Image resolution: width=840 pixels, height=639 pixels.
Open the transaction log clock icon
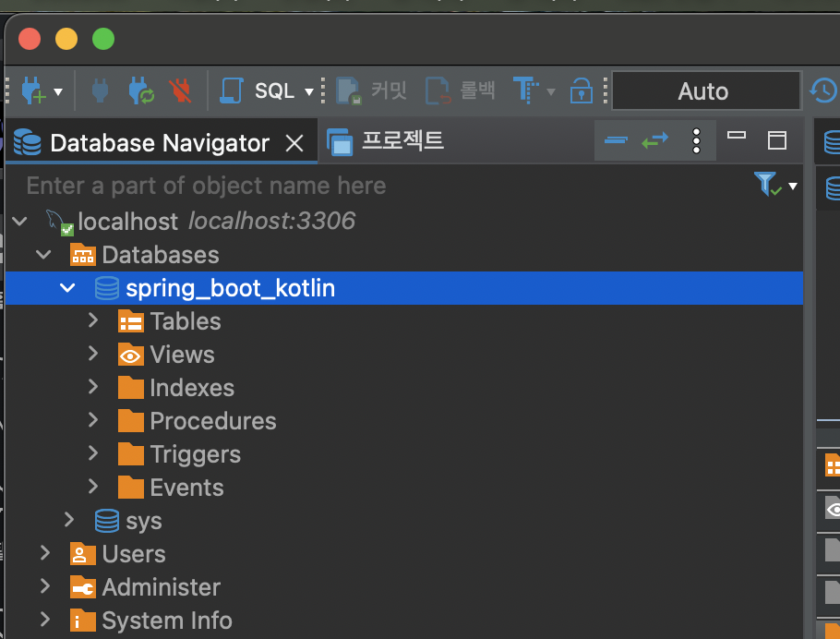point(823,90)
